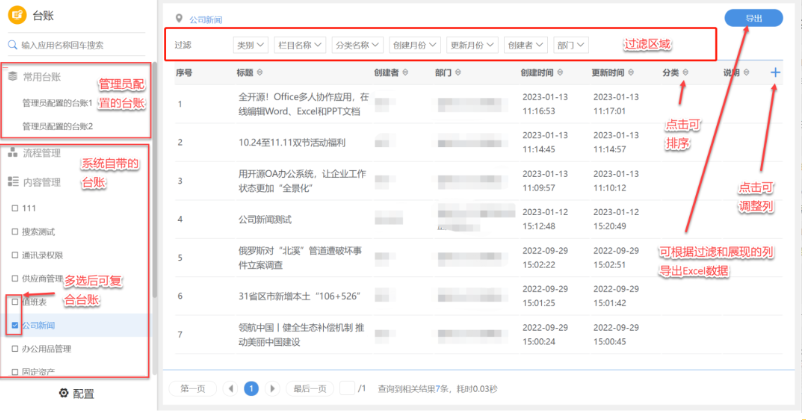
Task: Open the 更新月份 filter dropdown
Action: tap(472, 45)
